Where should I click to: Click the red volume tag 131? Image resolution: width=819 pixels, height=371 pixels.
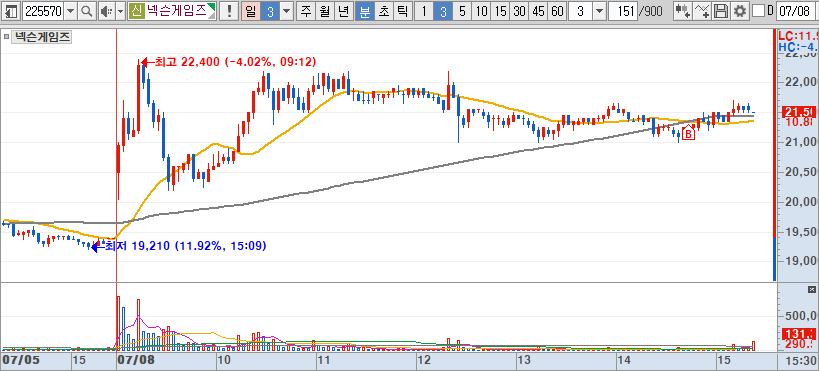tap(799, 333)
